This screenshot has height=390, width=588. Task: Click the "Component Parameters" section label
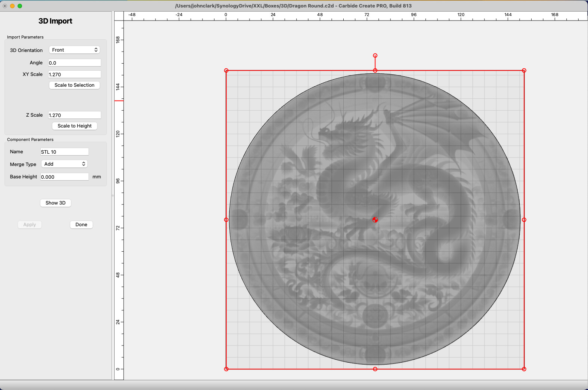tap(30, 139)
